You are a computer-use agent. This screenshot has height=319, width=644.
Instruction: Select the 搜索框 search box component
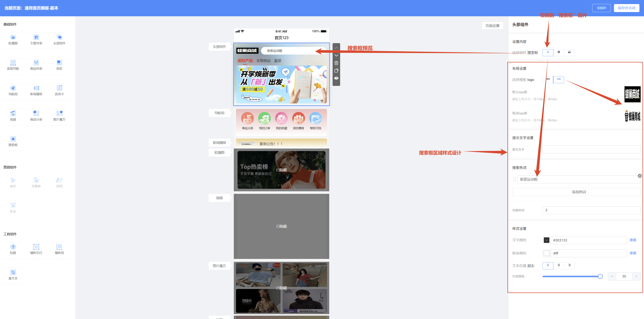13,142
